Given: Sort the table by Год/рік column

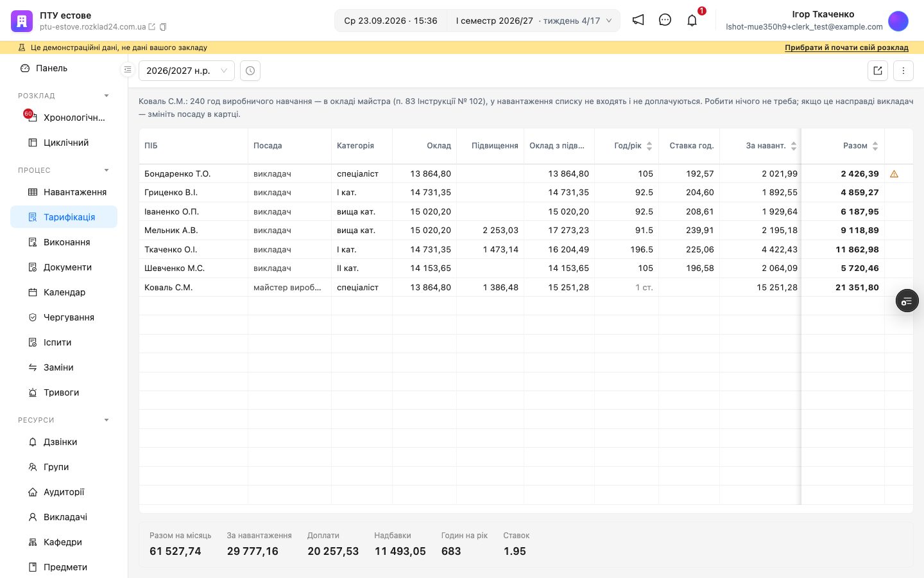Looking at the screenshot, I should (x=649, y=146).
